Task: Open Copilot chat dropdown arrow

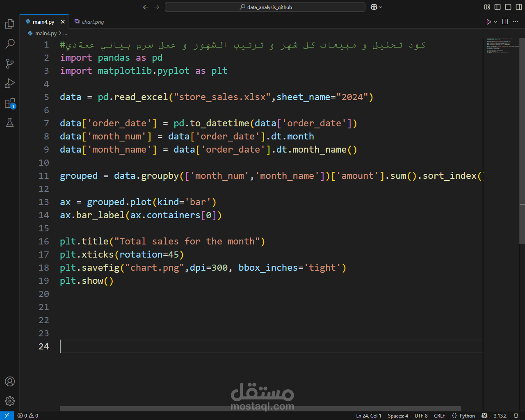Action: pos(381,7)
